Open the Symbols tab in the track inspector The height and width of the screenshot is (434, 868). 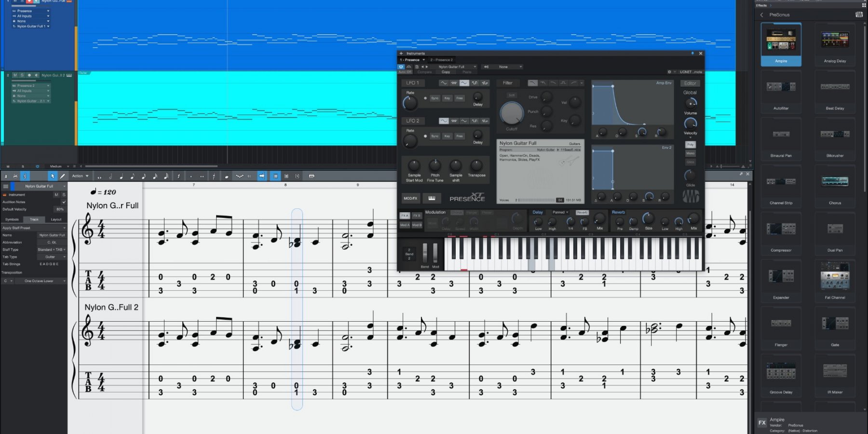point(12,219)
